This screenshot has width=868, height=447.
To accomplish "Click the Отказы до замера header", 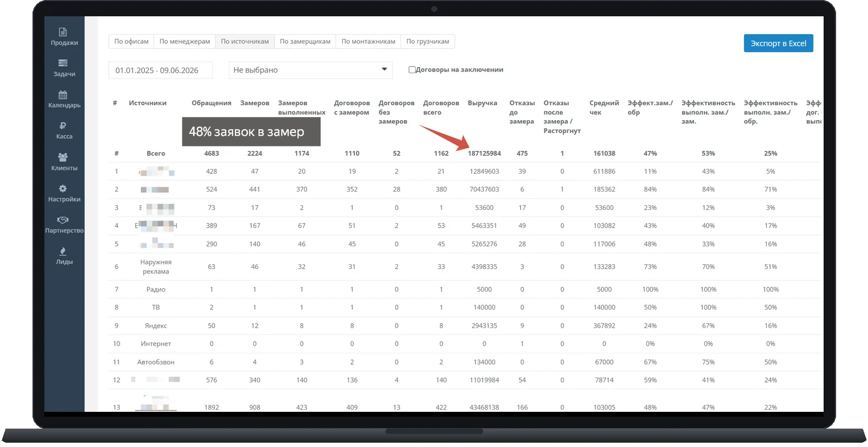I will pos(522,112).
